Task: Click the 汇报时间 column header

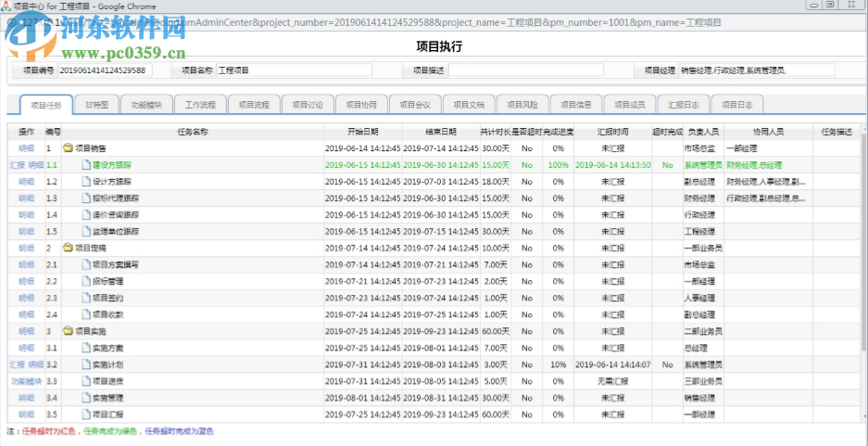Action: 613,132
